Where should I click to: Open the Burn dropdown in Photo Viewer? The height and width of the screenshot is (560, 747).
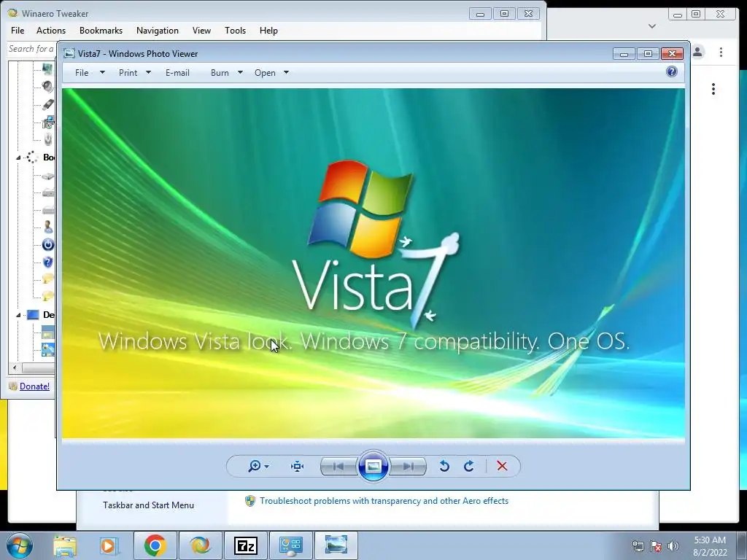pos(227,73)
